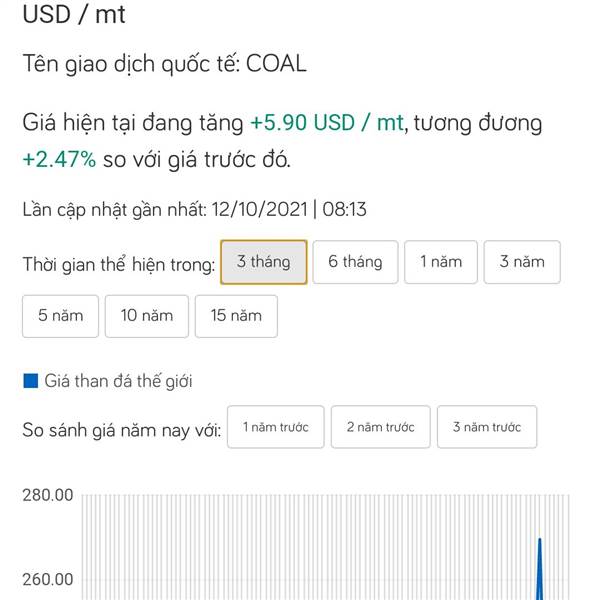Image resolution: width=600 pixels, height=600 pixels.
Task: Display the 10 năm price chart
Action: (146, 316)
